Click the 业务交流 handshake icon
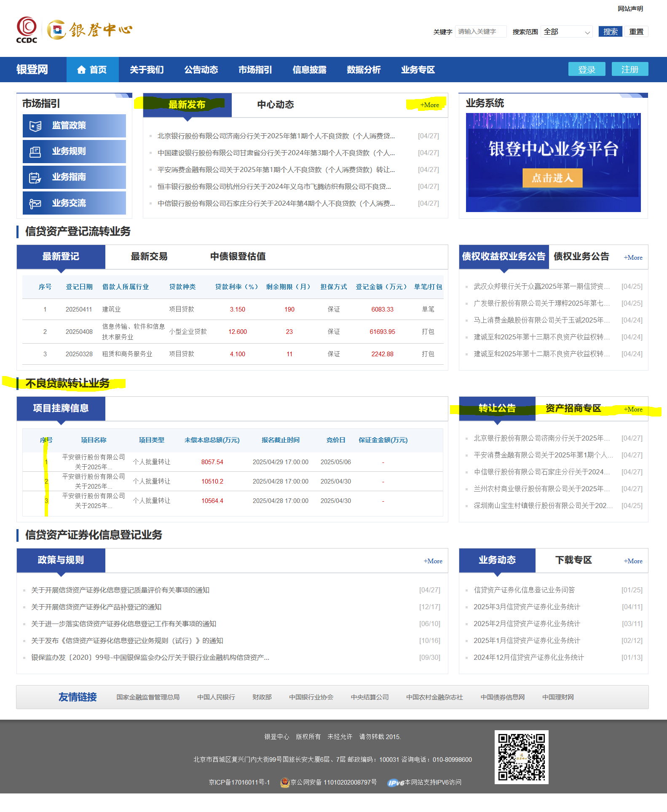Image resolution: width=667 pixels, height=812 pixels. point(35,204)
